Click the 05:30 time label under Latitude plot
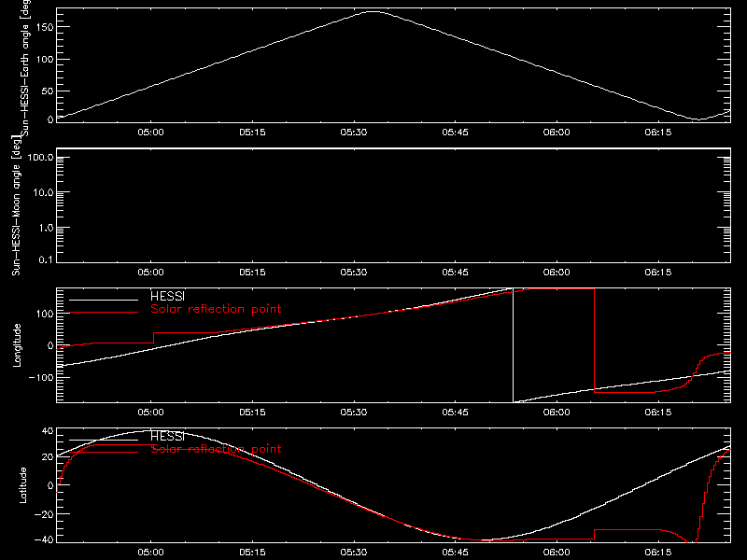The image size is (747, 560). click(x=354, y=553)
